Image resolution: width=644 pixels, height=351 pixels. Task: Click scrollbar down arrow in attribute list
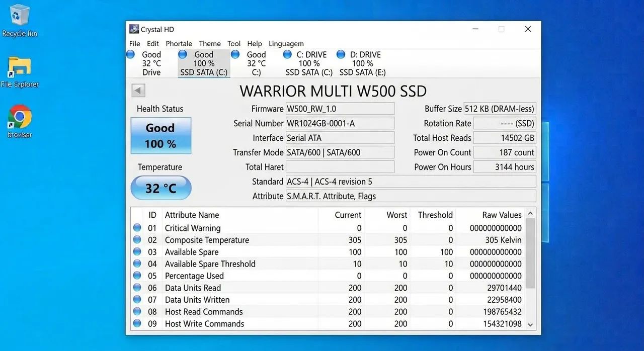point(530,325)
